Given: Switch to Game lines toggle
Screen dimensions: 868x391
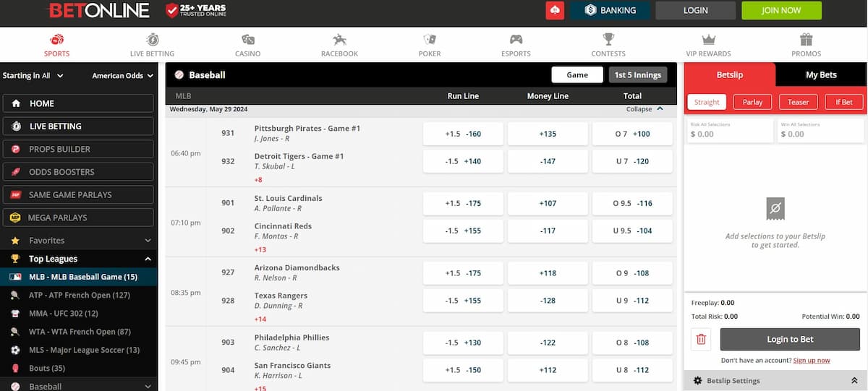Looking at the screenshot, I should coord(577,74).
